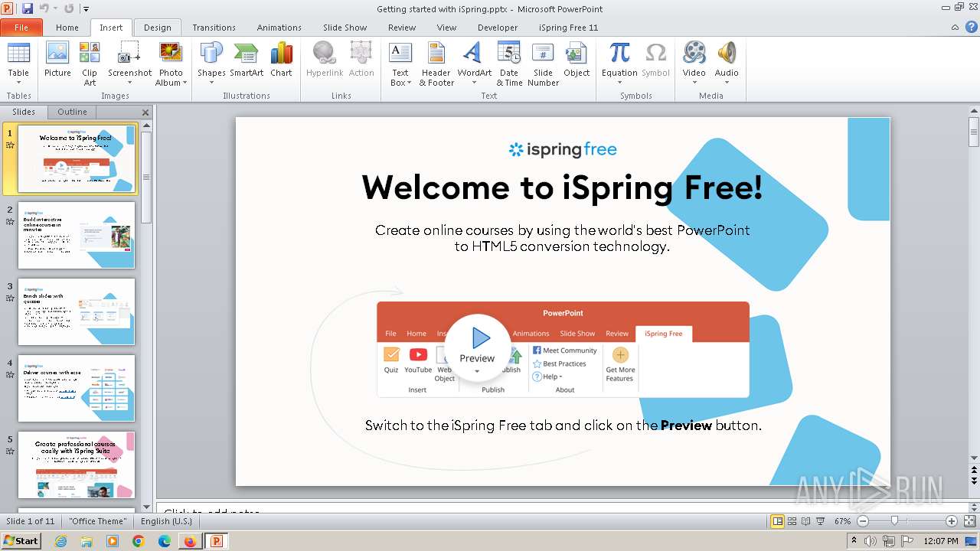The image size is (980, 551).
Task: Start Slide Show from status bar
Action: (x=821, y=521)
